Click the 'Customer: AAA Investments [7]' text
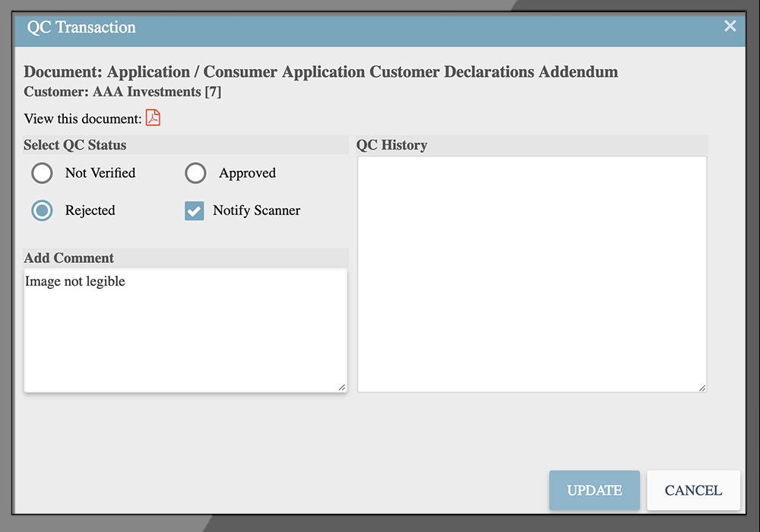760x532 pixels. coord(122,93)
